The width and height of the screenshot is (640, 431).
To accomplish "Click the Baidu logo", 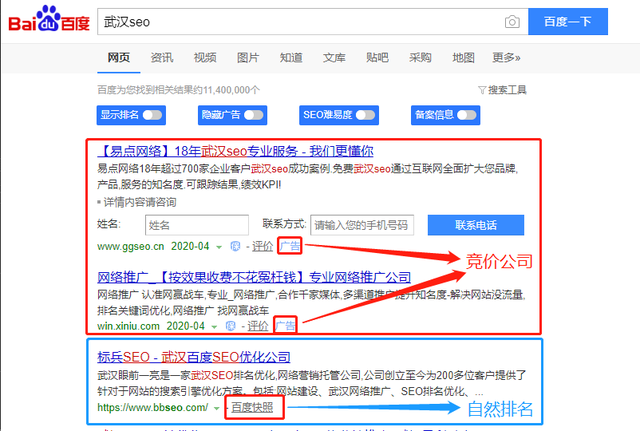I will pos(49,19).
